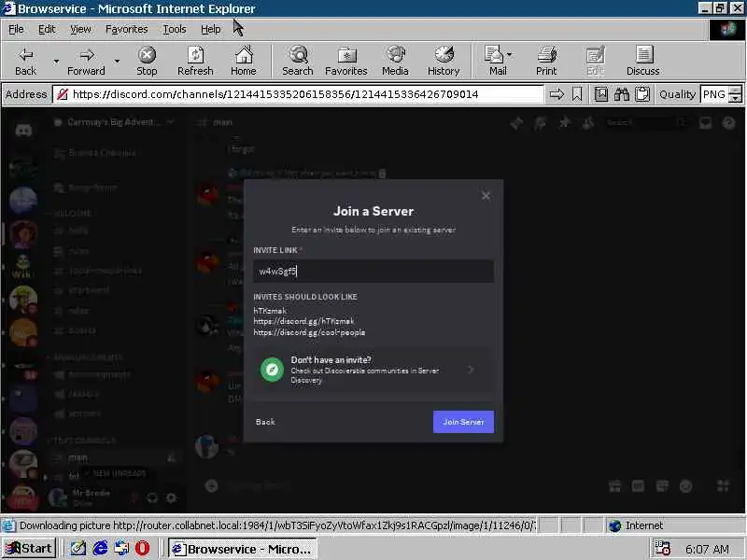Open the Edit menu

[x=46, y=30]
